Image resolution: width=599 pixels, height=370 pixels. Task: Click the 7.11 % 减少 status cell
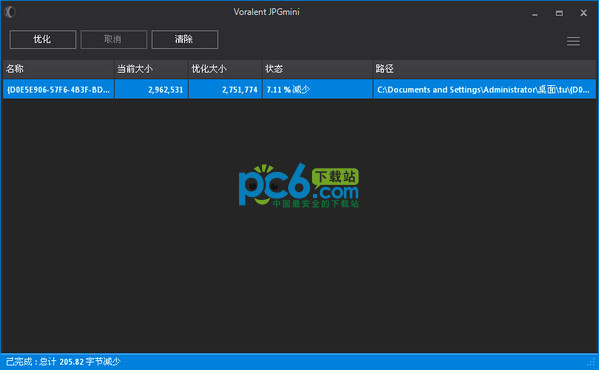coord(317,89)
